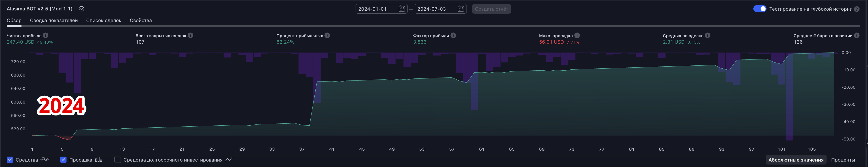Click max drawdown value 56.01 USD
This screenshot has width=868, height=167.
tap(551, 42)
